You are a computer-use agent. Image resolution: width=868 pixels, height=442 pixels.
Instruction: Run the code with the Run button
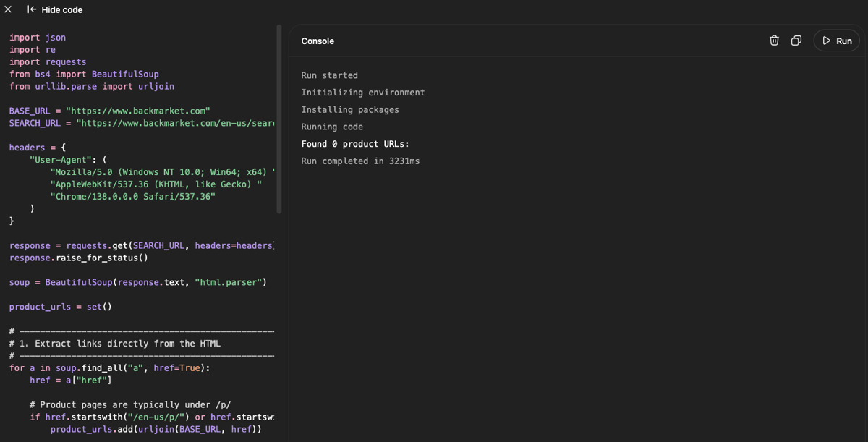click(837, 41)
